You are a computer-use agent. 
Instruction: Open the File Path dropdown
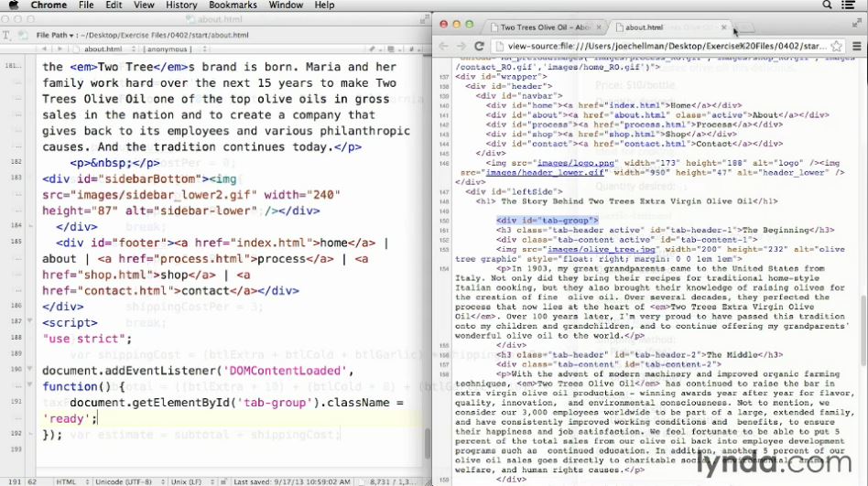pyautogui.click(x=55, y=35)
